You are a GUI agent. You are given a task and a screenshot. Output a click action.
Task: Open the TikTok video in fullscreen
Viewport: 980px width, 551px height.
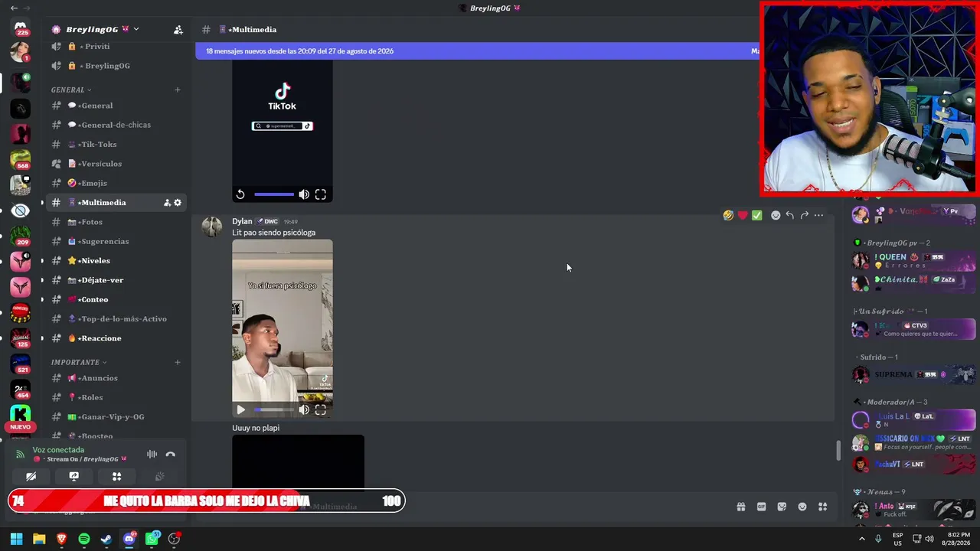coord(321,194)
